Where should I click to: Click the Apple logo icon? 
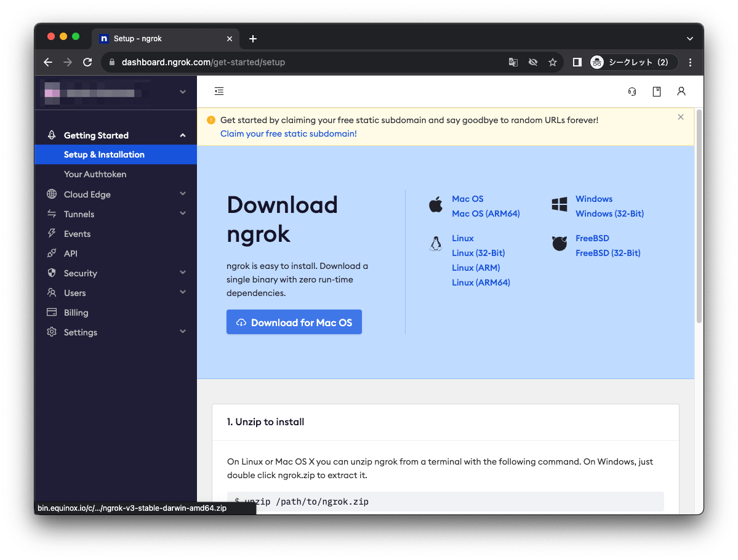(436, 205)
